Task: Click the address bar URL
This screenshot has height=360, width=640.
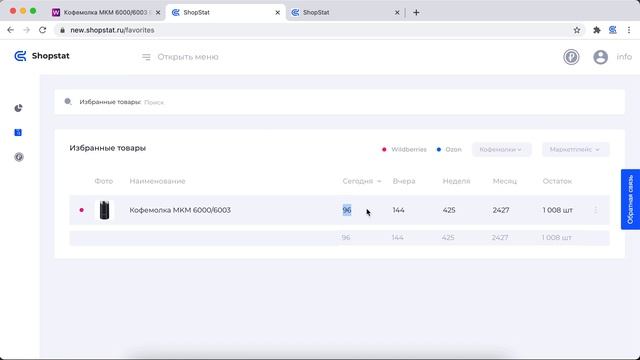Action: (x=112, y=30)
